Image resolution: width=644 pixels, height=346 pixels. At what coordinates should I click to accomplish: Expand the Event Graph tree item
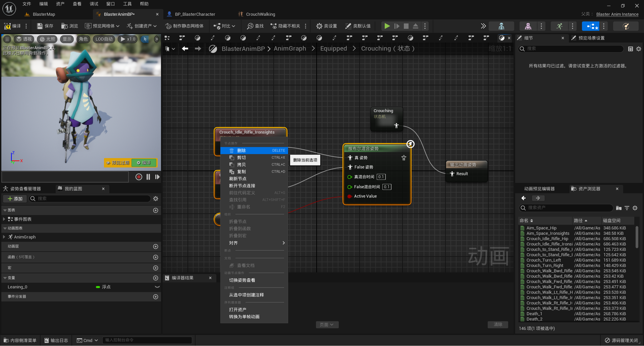pos(4,219)
